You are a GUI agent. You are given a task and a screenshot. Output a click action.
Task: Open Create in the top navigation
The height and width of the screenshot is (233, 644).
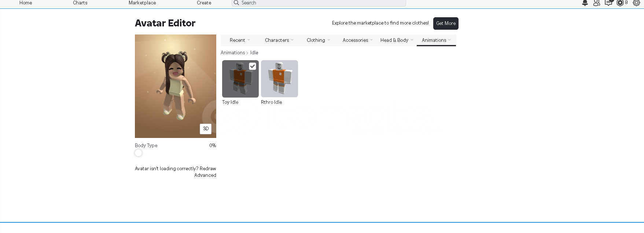tap(204, 3)
